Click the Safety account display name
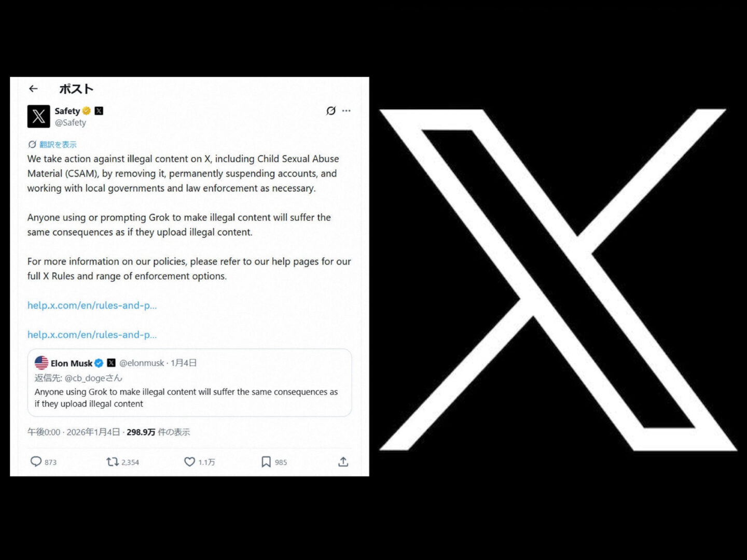The image size is (747, 560). click(67, 111)
